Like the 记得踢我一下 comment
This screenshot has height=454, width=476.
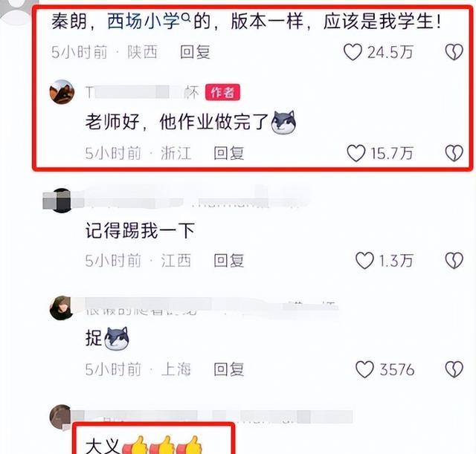[364, 260]
